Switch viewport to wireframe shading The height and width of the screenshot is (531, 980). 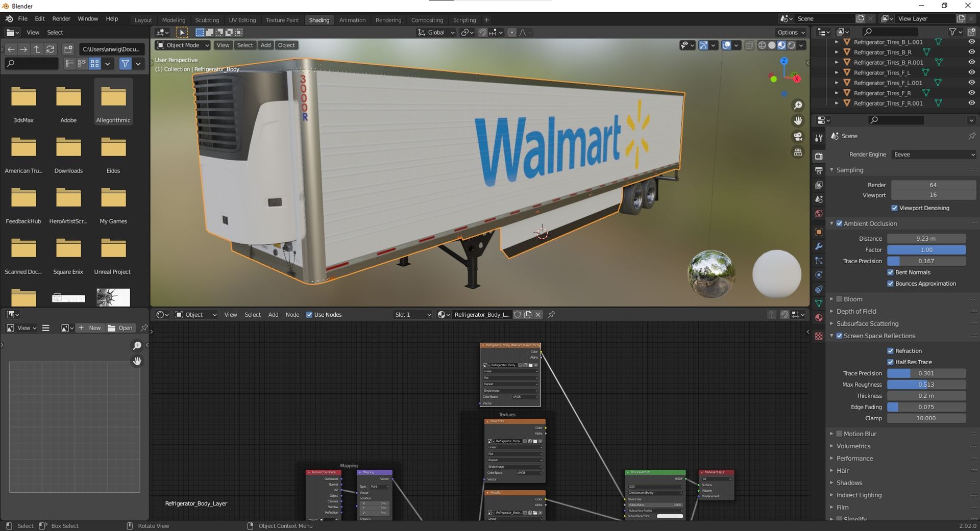click(x=762, y=45)
